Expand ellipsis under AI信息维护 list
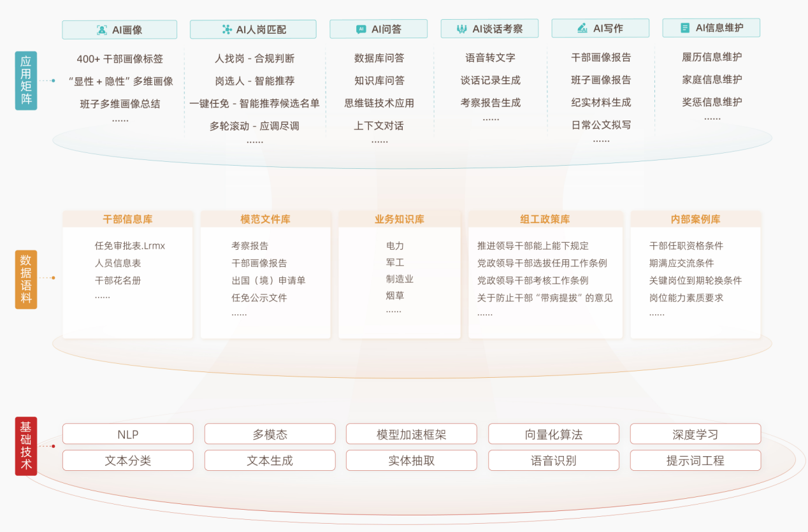Viewport: 808px width, 532px height. [712, 119]
